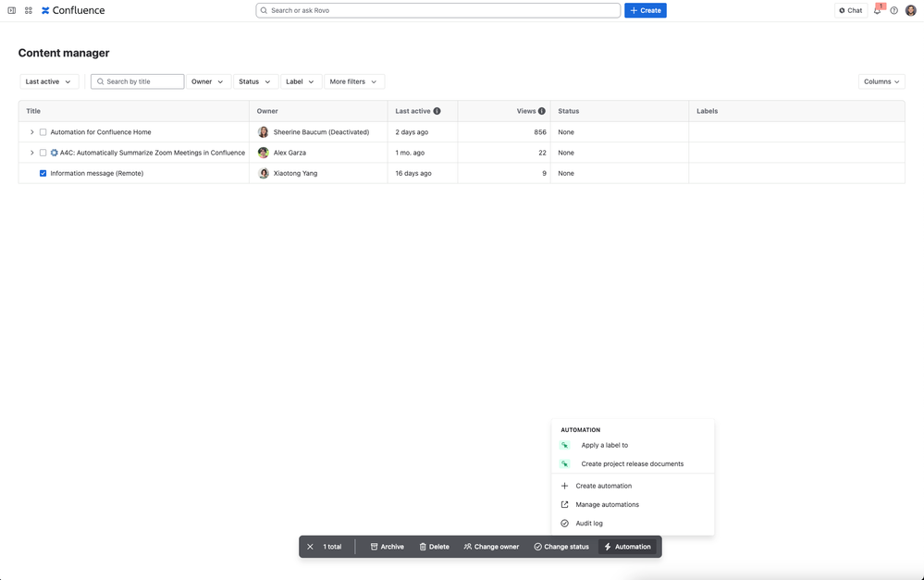Open the profile avatar menu
Viewport: 924px width, 580px height.
pos(910,10)
